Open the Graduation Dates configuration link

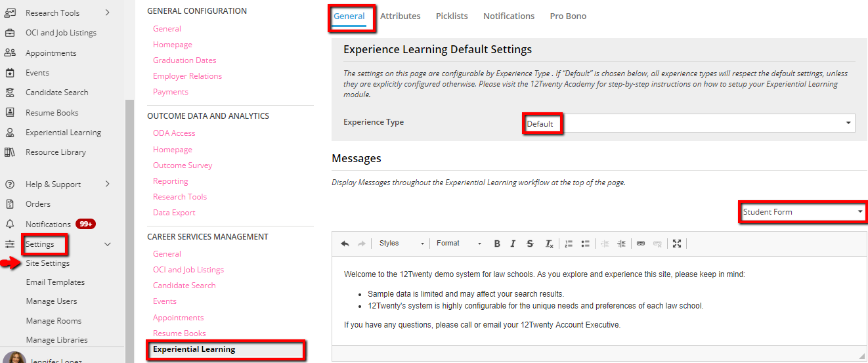pyautogui.click(x=184, y=60)
